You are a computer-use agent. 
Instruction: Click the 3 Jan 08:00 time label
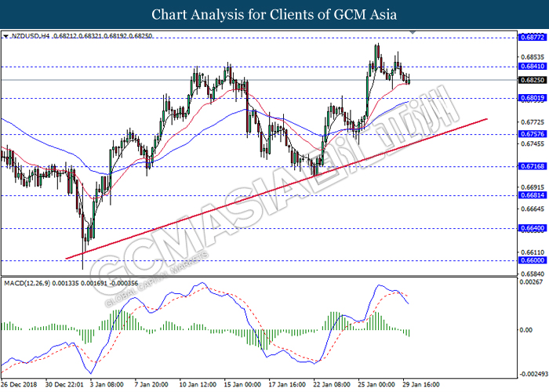tap(107, 384)
